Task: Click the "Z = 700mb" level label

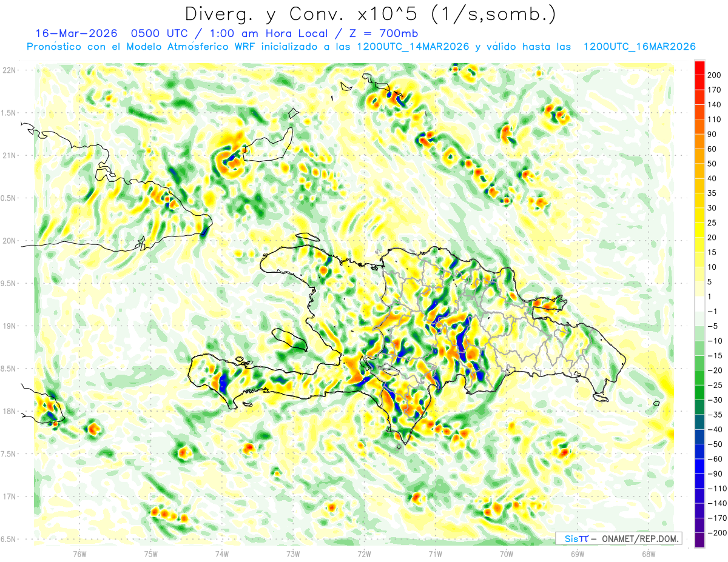Action: (x=384, y=33)
